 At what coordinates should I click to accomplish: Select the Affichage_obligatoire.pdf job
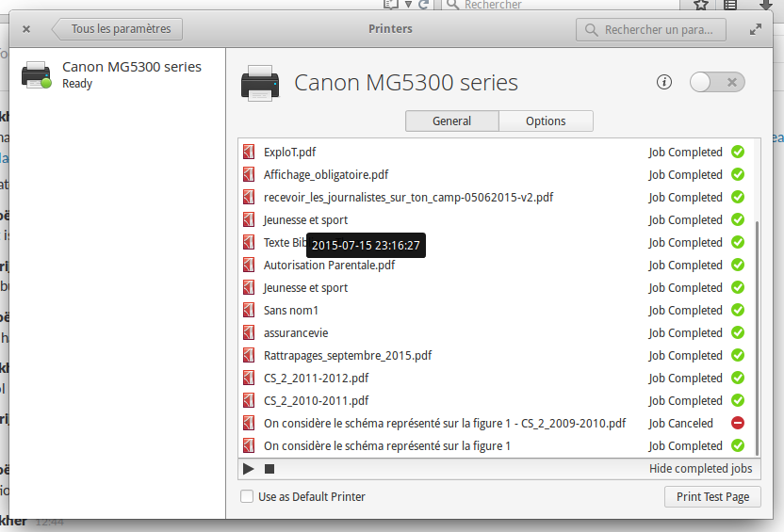point(497,174)
